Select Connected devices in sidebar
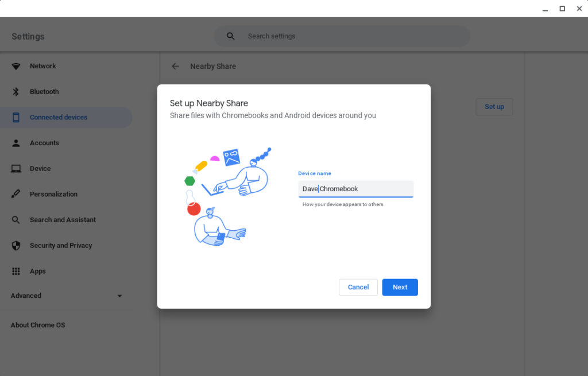Screen dimensions: 588x376 (x=66, y=117)
